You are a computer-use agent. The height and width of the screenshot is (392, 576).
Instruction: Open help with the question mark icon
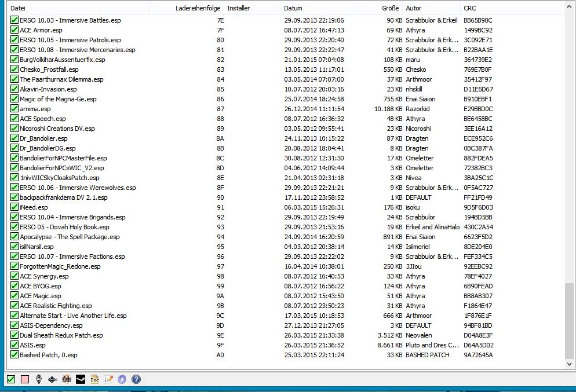[136, 379]
